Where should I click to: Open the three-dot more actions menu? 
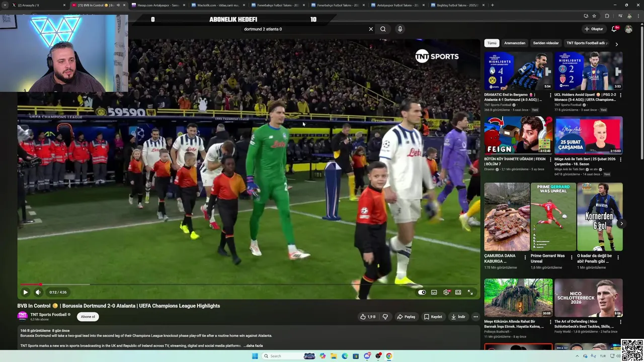point(475,317)
